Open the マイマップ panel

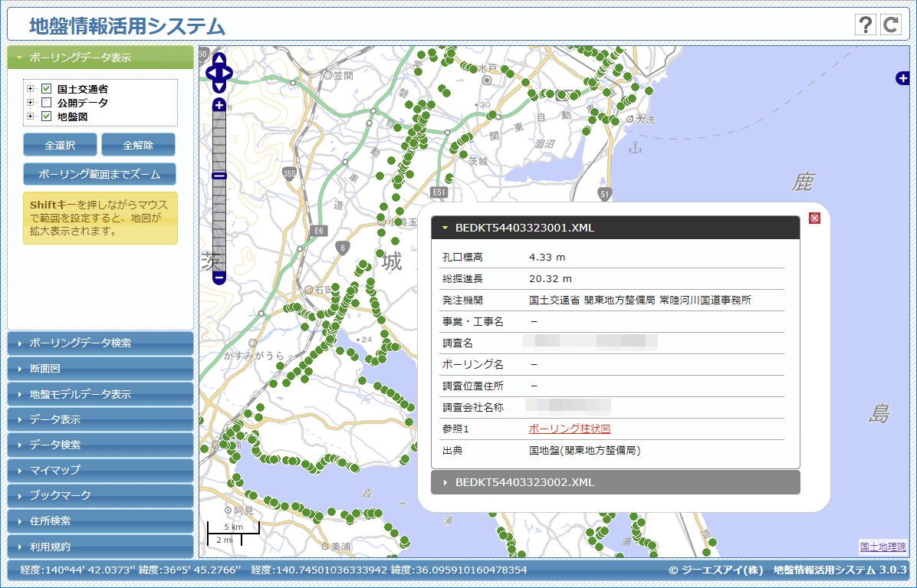pos(100,470)
